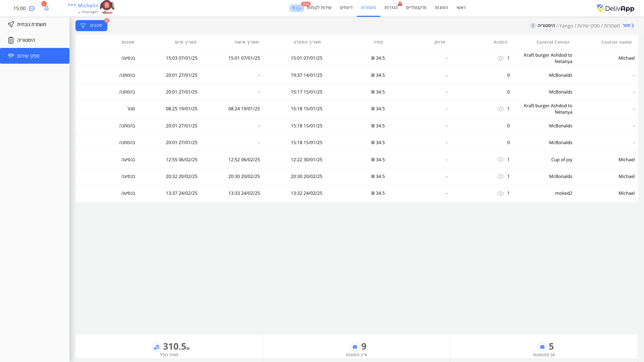Click the red warning icon on settings
The image size is (644, 362).
pos(400,4)
